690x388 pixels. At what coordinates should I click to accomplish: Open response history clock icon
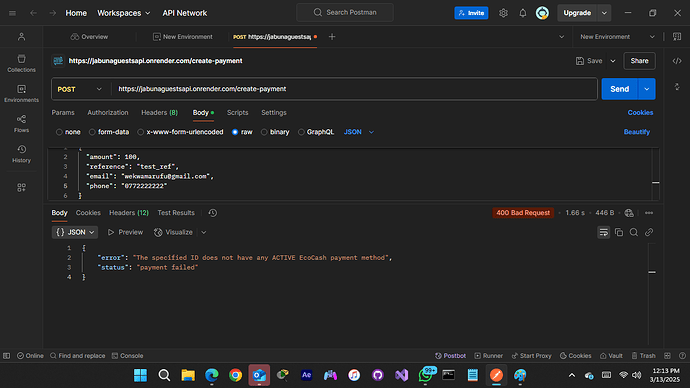(213, 213)
